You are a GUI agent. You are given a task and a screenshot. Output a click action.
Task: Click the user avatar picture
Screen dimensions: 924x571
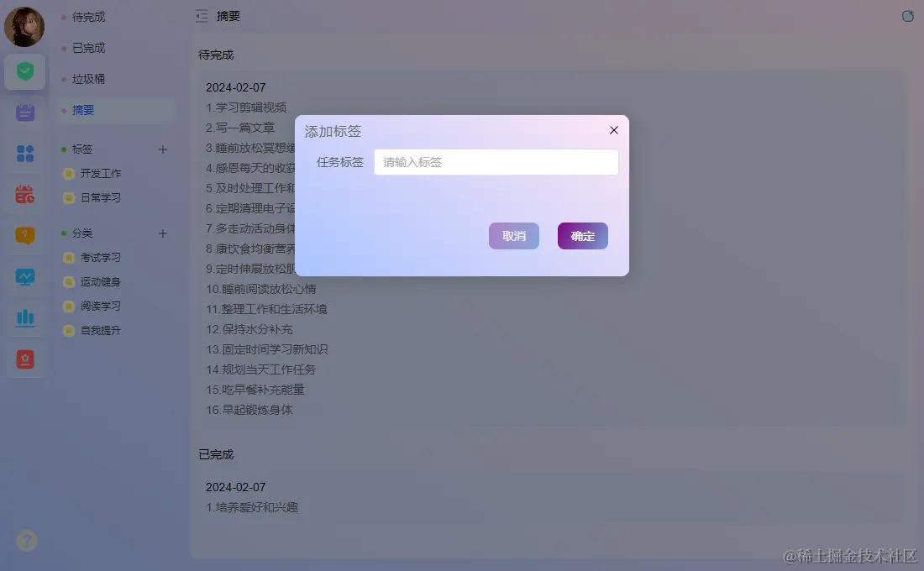24,27
